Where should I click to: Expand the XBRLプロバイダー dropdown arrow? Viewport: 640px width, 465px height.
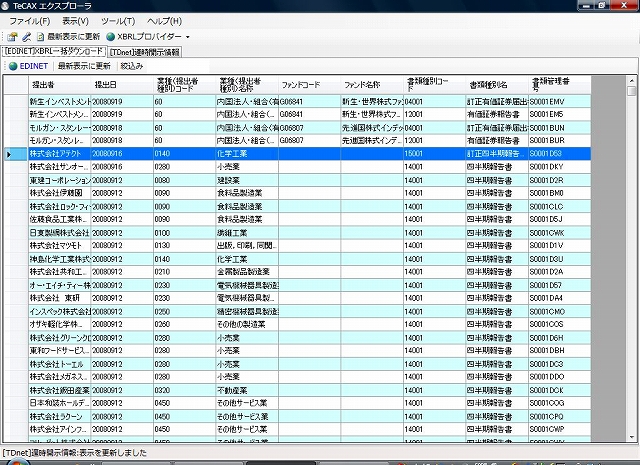click(187, 37)
